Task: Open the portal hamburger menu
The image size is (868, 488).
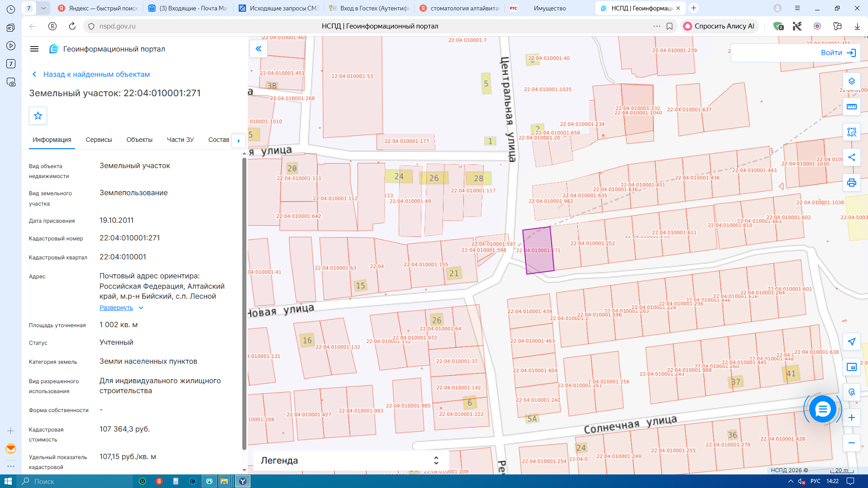Action: [x=34, y=49]
